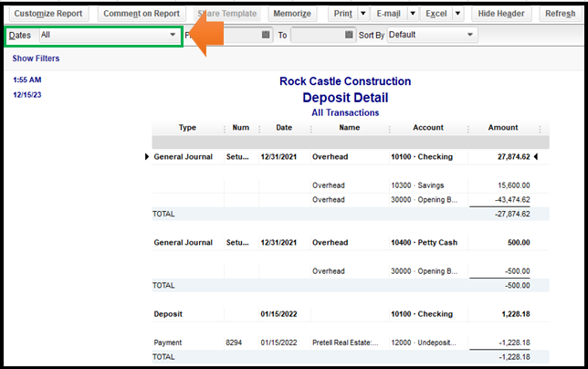Viewport: 588px width, 369px height.
Task: Click the Excel button
Action: (436, 14)
